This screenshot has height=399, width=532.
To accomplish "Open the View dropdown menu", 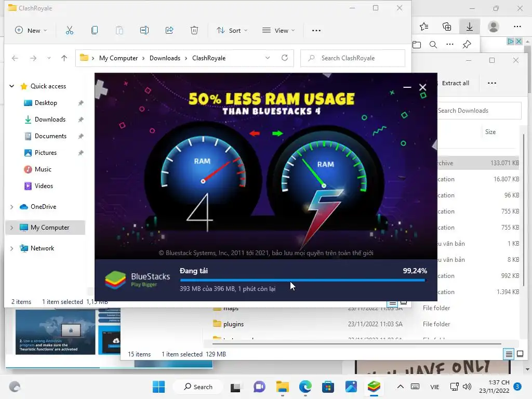I will [278, 31].
